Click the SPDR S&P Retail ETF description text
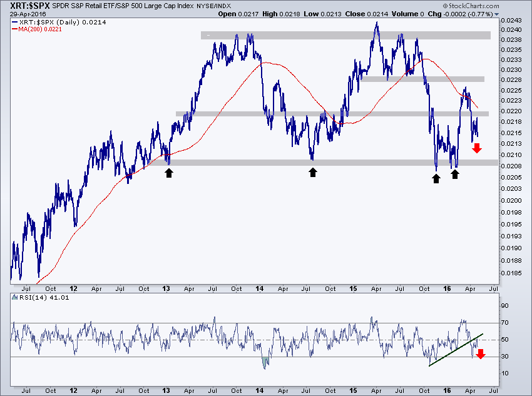Screen dimensions: 532x396 pos(123,6)
